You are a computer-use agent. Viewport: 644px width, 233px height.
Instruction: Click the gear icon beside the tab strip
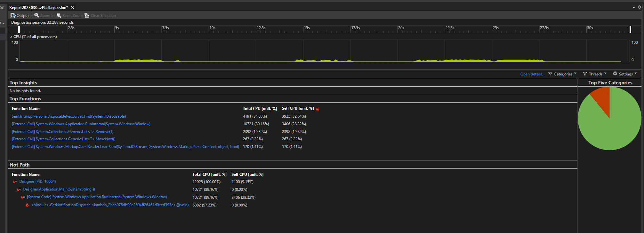coord(640,7)
